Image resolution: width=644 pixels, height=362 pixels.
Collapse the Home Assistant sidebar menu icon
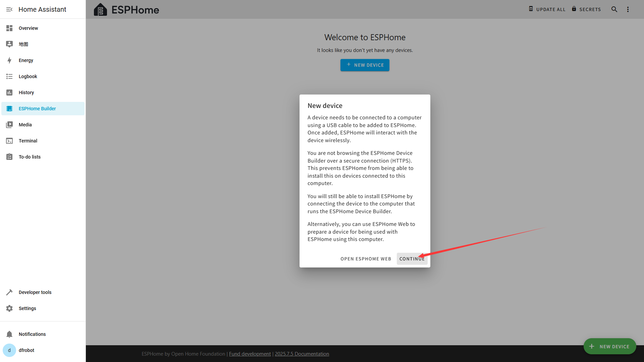tap(9, 9)
